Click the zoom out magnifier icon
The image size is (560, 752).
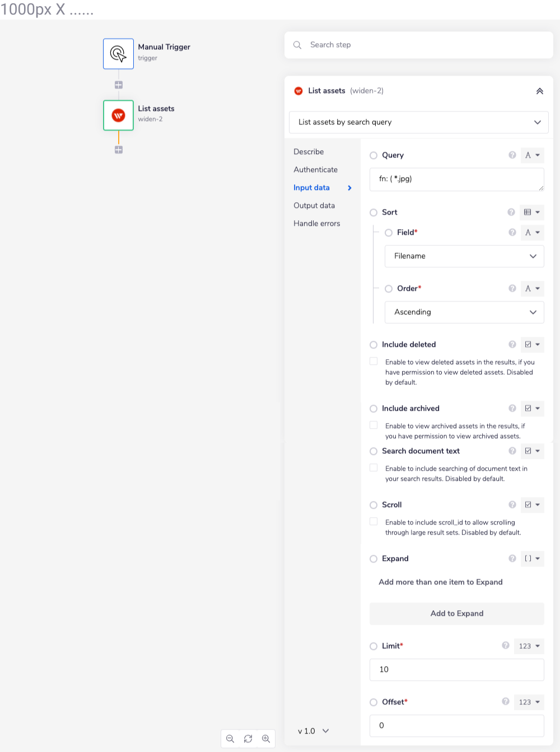point(230,739)
